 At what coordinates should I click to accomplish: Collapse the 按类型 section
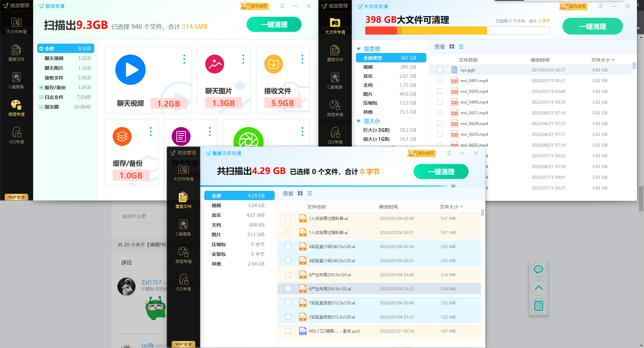pos(359,49)
